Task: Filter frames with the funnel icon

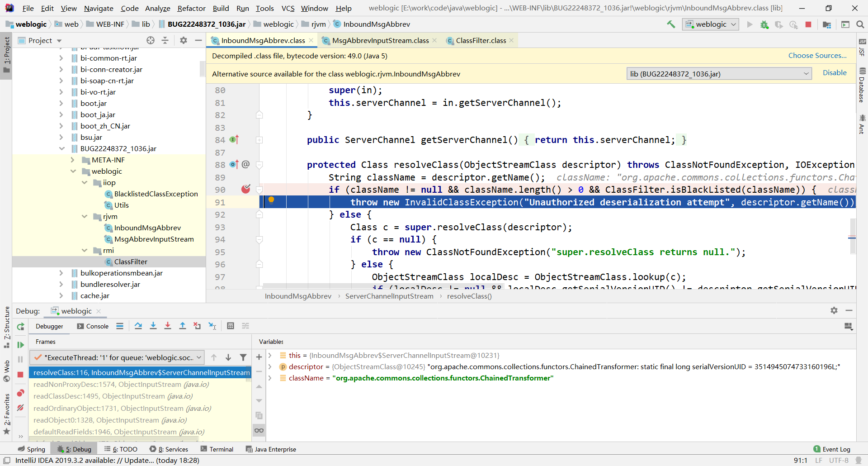Action: pos(243,357)
